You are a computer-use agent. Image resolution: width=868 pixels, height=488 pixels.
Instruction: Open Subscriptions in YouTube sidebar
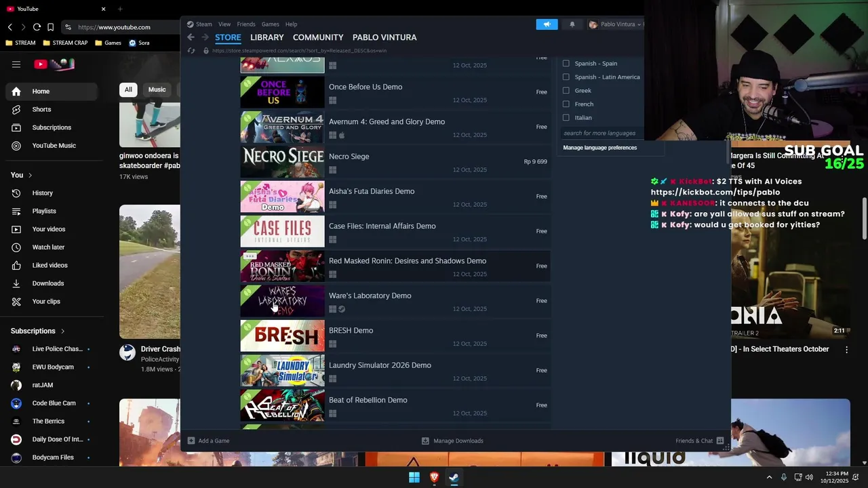(52, 127)
